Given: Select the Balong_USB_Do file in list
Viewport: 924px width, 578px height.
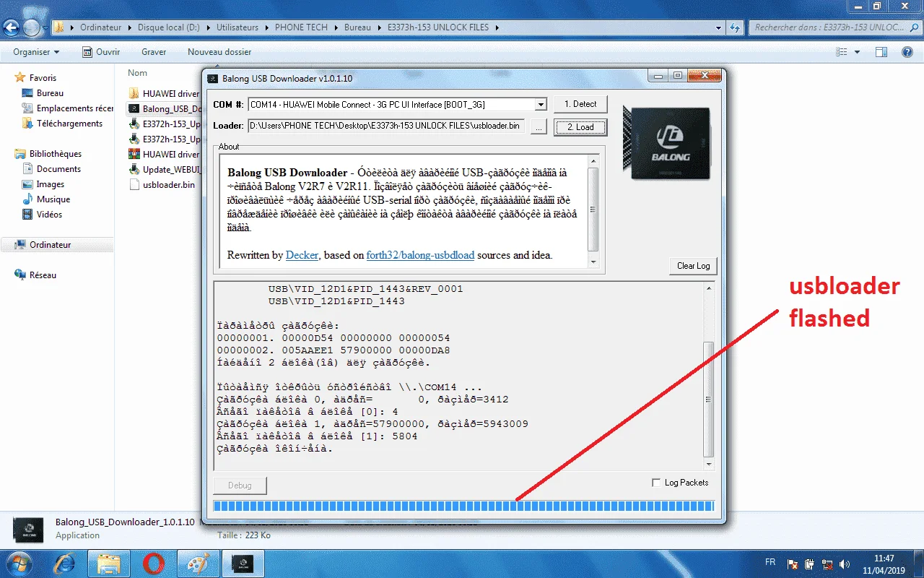Looking at the screenshot, I should [x=165, y=109].
